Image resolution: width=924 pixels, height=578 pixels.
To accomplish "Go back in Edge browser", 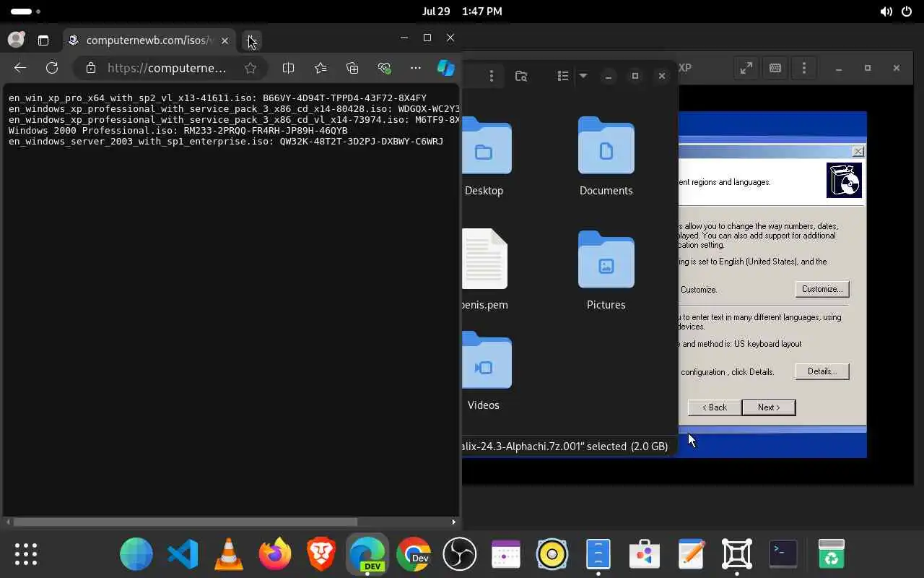I will tap(20, 68).
